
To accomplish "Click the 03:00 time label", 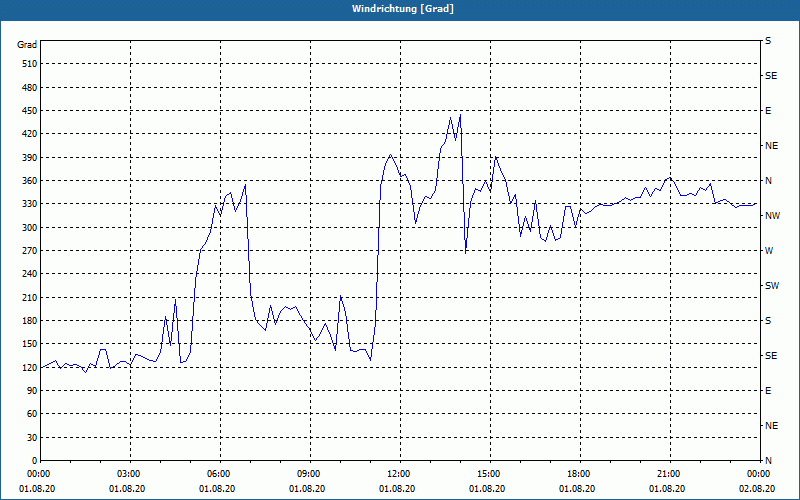I will point(131,474).
